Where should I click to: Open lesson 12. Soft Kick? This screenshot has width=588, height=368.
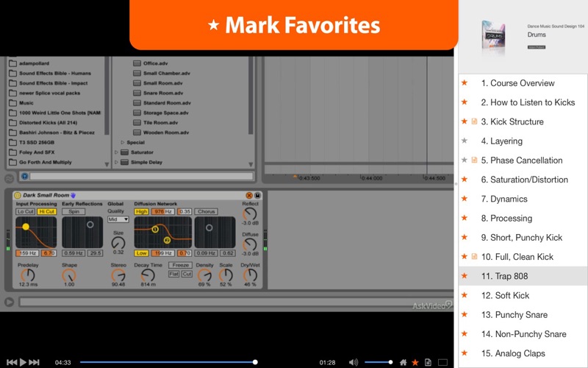pos(505,295)
